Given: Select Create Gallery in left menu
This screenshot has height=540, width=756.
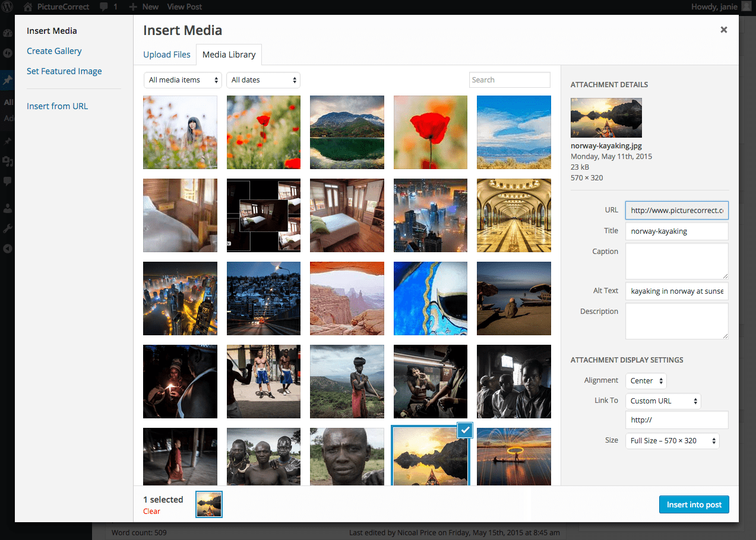Looking at the screenshot, I should pos(54,51).
